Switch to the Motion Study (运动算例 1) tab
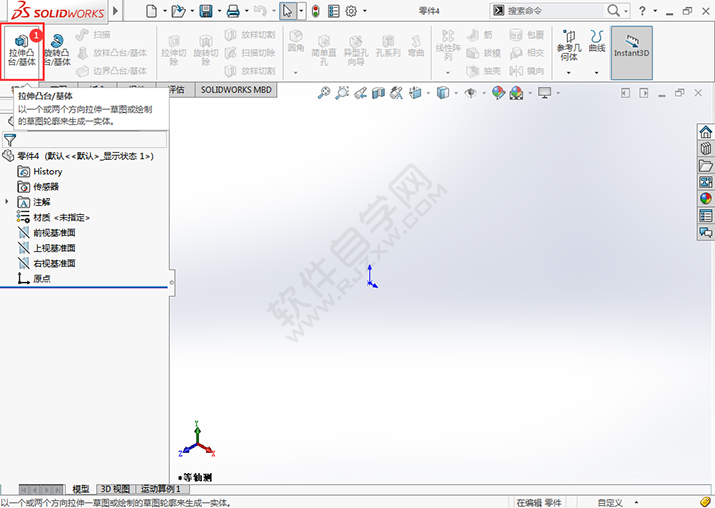Image resolution: width=715 pixels, height=508 pixels. click(160, 489)
